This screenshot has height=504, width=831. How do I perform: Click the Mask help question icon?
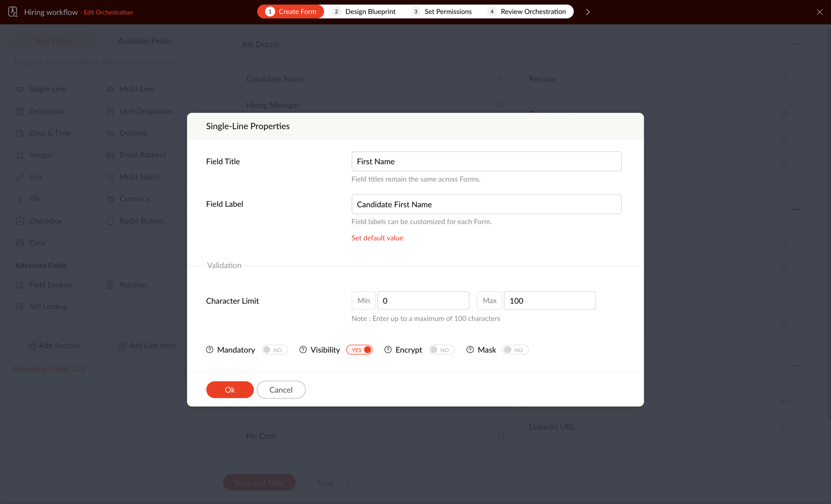(x=470, y=350)
